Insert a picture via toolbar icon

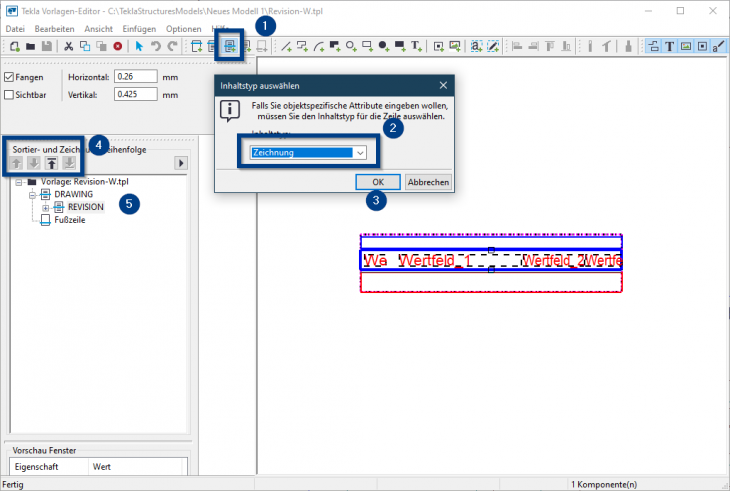(x=454, y=46)
